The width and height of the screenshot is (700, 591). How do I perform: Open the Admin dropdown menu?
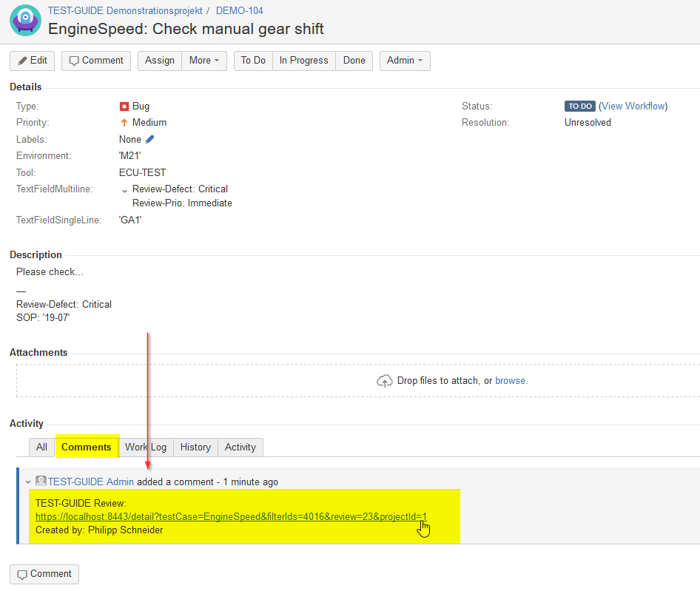(x=405, y=61)
